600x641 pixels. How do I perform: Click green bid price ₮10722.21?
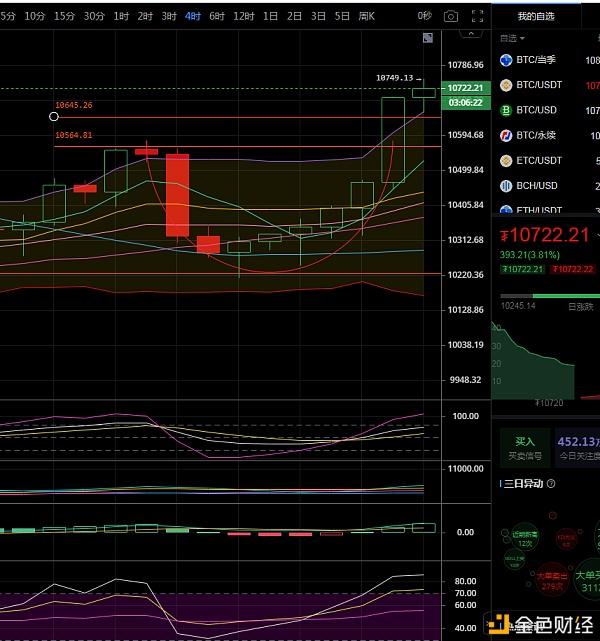coord(522,269)
